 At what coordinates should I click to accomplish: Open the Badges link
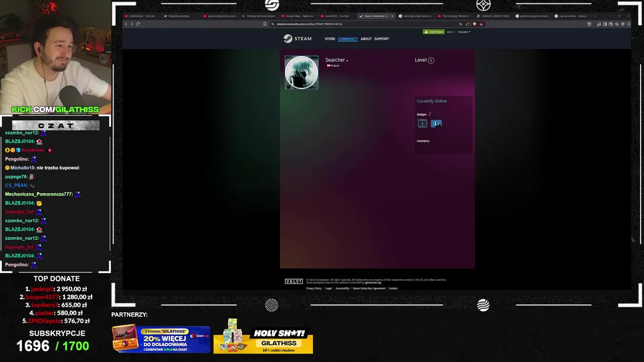(x=422, y=115)
